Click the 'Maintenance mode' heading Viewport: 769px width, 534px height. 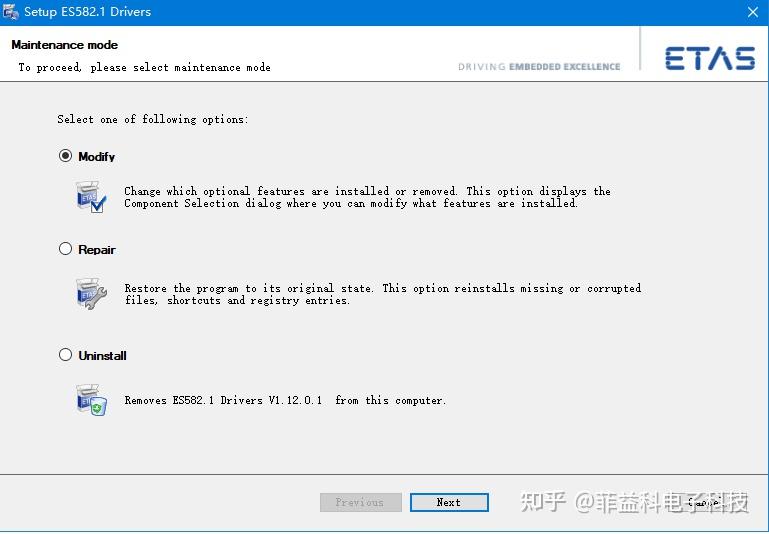point(64,45)
